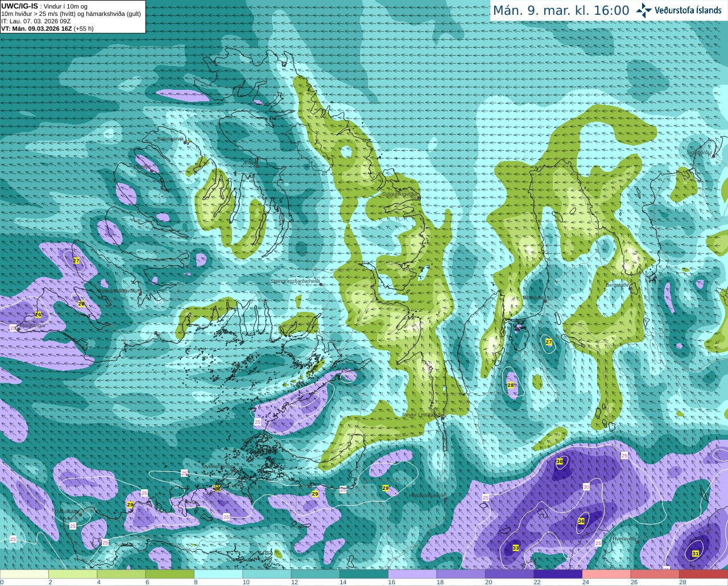Click the Gjögurflugvöllur station label
Image resolution: width=728 pixels, height=586 pixels.
(400, 193)
